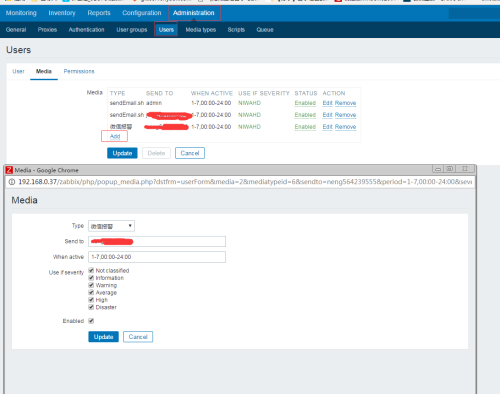
Task: Click the When active input field
Action: click(157, 257)
